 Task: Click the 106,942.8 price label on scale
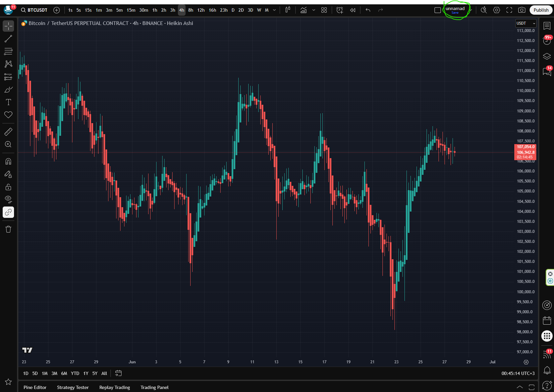[x=525, y=152]
